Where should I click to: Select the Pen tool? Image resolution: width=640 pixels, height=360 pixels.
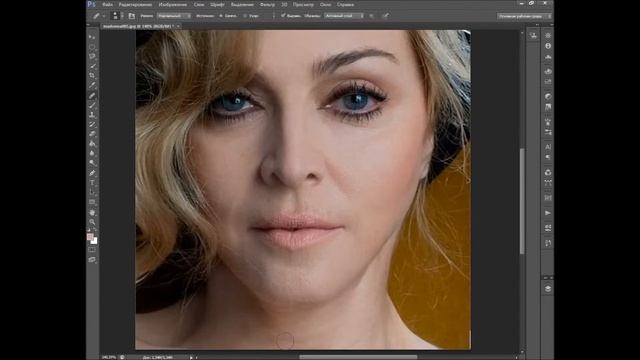click(92, 173)
